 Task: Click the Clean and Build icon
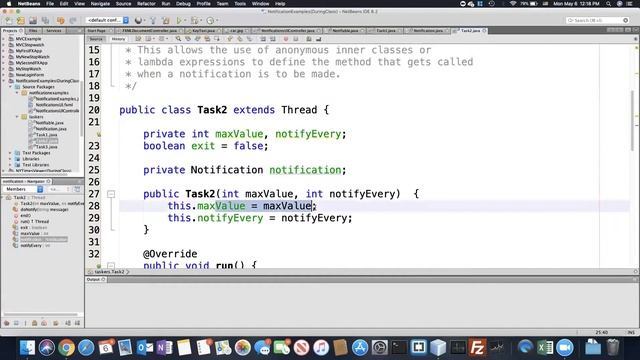pos(166,20)
